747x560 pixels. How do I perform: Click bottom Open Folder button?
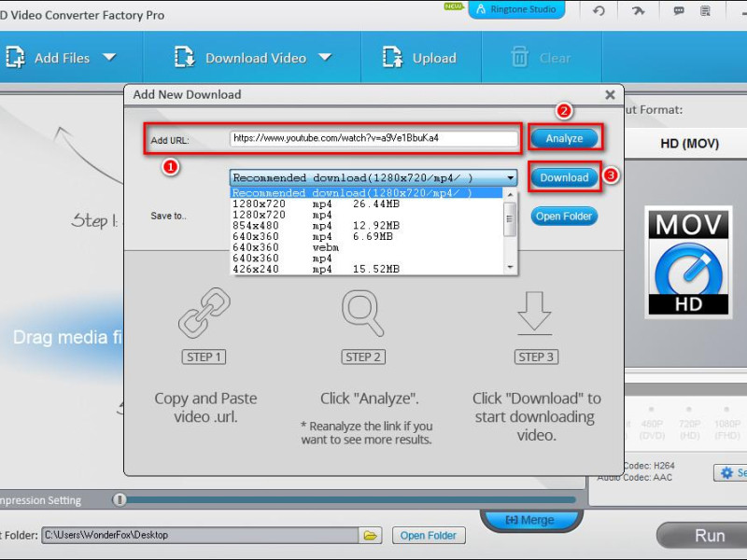pos(429,536)
